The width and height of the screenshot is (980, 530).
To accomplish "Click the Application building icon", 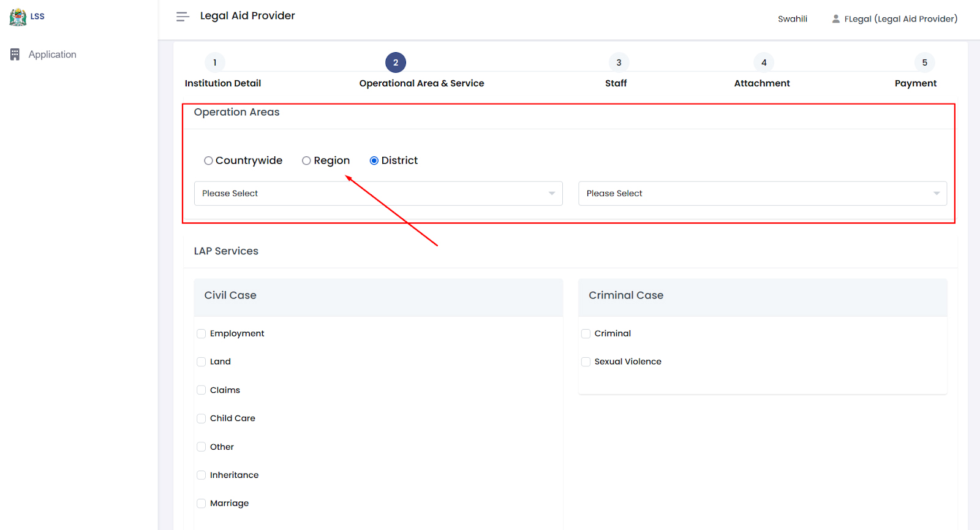I will click(15, 55).
